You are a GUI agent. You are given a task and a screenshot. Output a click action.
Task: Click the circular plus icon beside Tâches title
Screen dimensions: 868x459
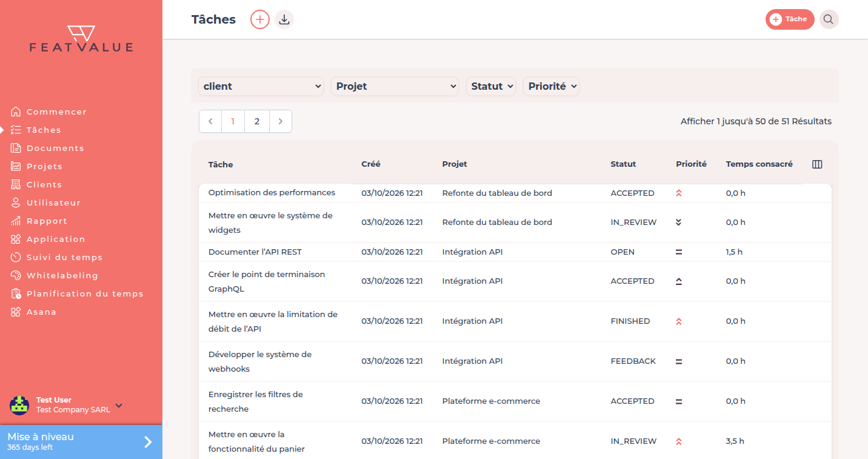[x=260, y=19]
